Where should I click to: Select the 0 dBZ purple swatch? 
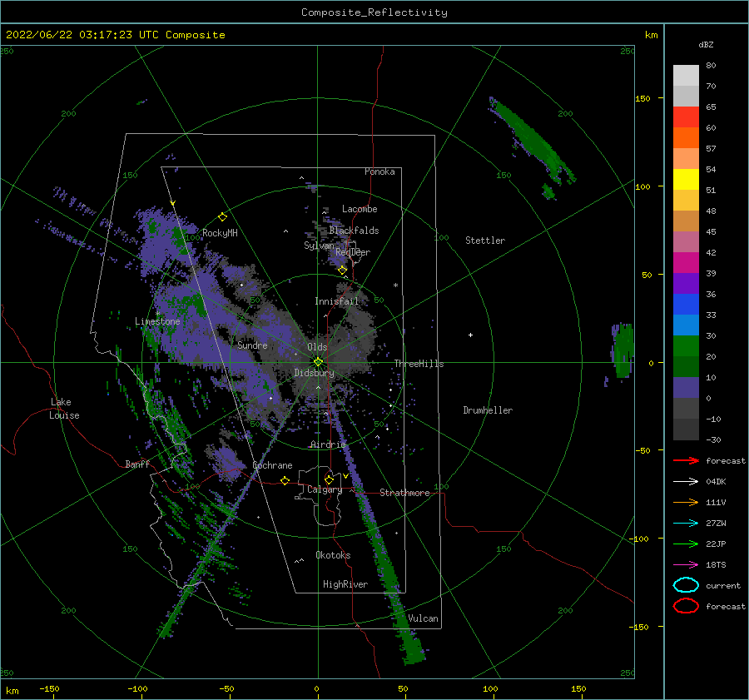(686, 388)
